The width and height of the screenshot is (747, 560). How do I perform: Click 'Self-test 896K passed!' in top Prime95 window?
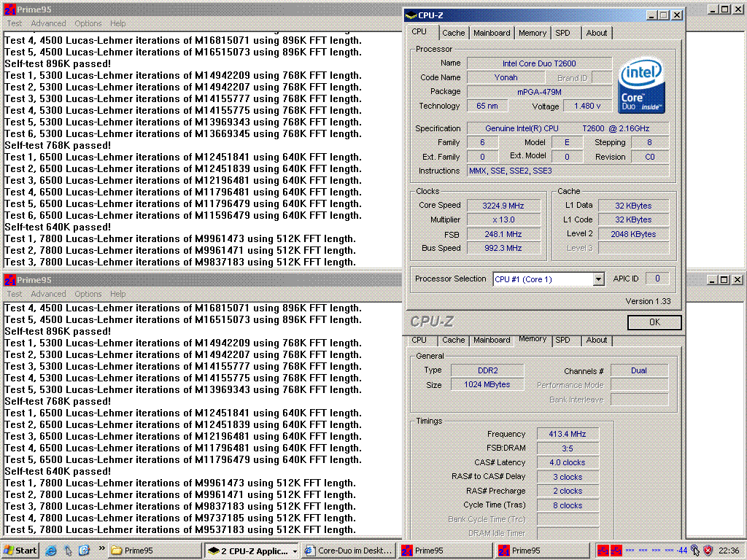(x=57, y=64)
